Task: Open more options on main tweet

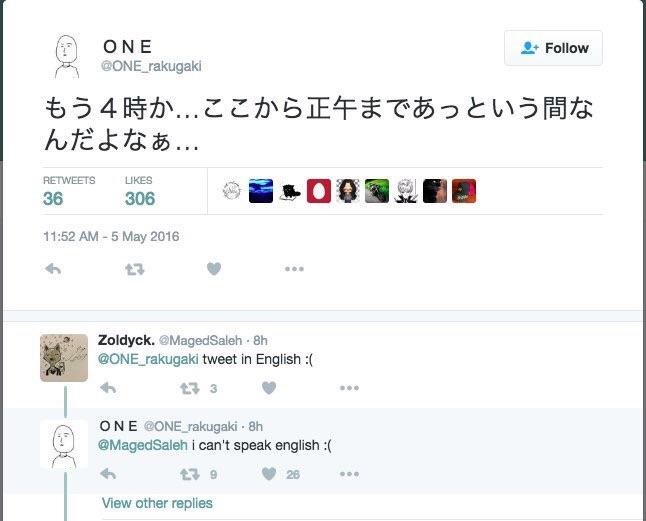Action: tap(294, 269)
